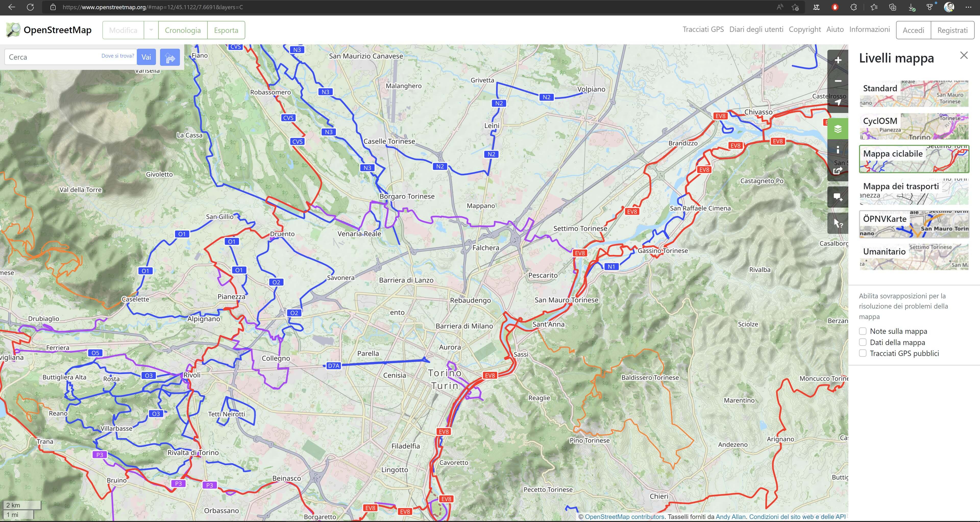Toggle the map layers stack icon
This screenshot has height=522, width=980.
point(838,129)
